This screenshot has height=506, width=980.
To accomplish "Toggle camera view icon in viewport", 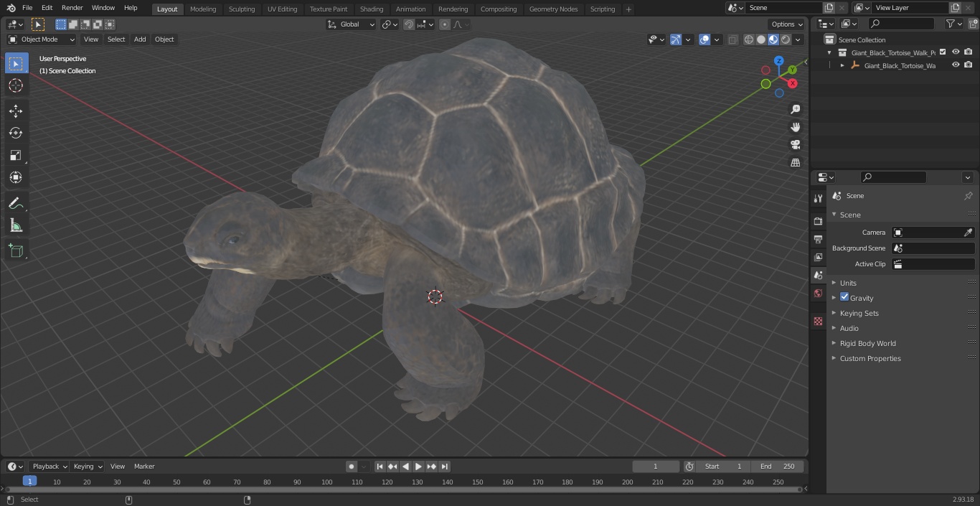I will click(795, 145).
